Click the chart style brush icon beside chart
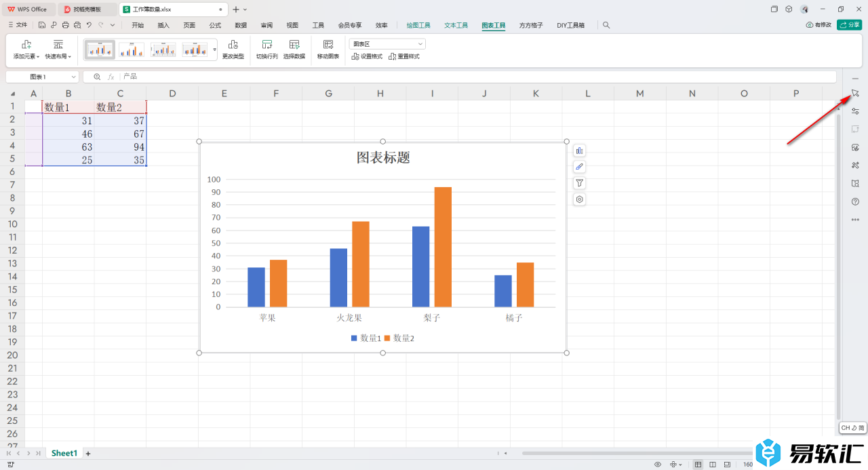The width and height of the screenshot is (868, 470). [579, 167]
